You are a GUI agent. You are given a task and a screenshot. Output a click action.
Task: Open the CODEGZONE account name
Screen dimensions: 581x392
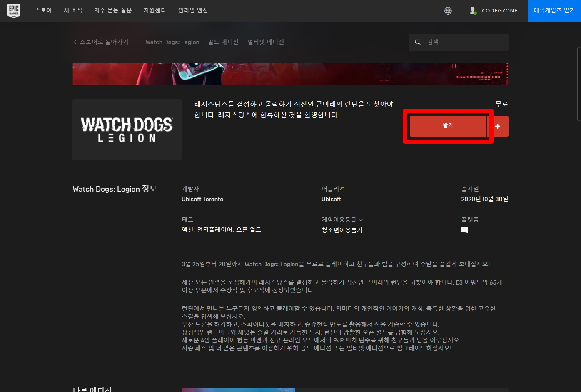pyautogui.click(x=500, y=11)
